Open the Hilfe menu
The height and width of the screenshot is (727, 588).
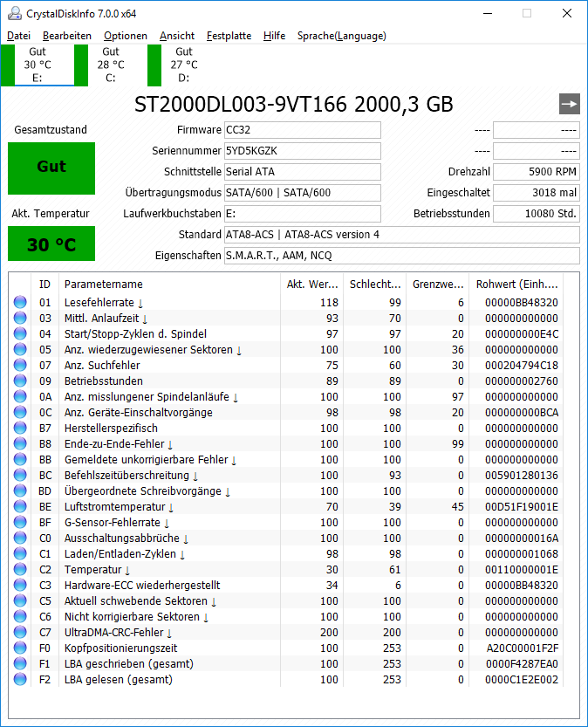click(274, 36)
